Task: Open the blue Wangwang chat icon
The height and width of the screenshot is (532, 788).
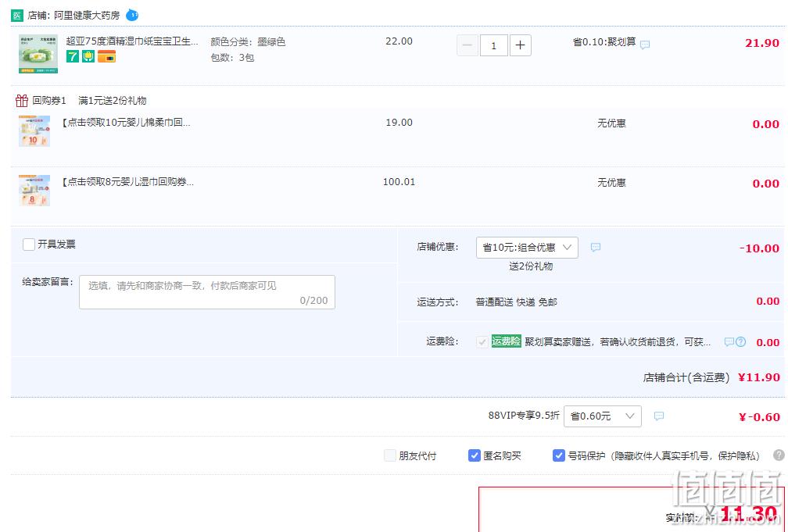Action: (x=131, y=15)
